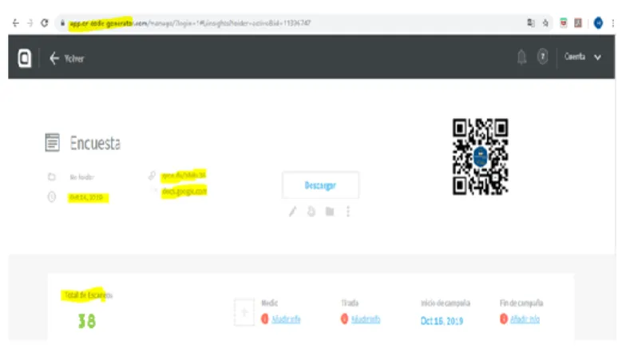Click the Encuesta form icon

tap(53, 142)
